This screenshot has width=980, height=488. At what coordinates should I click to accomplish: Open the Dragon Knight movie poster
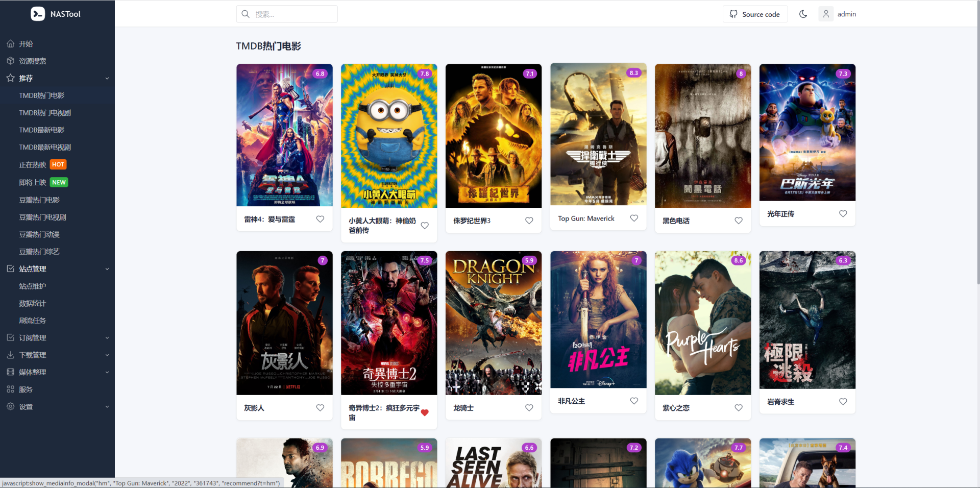494,323
